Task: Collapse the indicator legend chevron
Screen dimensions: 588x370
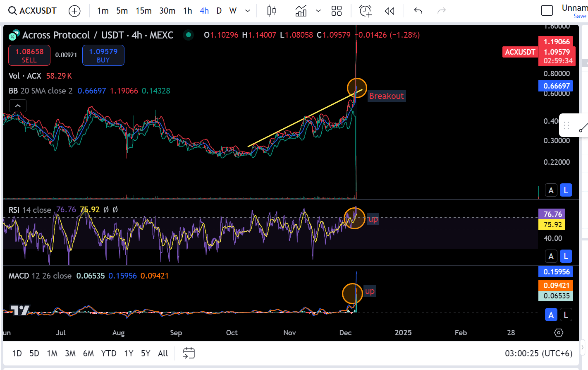Action: tap(18, 106)
